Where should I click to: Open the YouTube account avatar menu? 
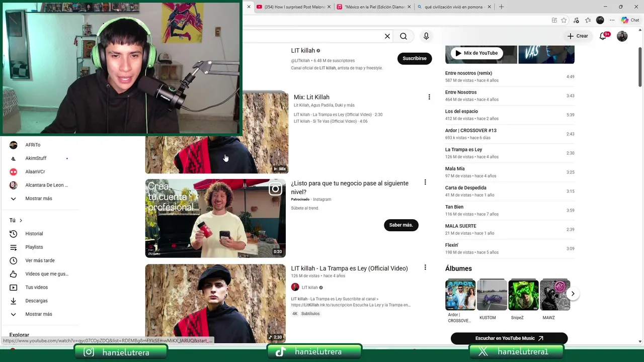coord(622,36)
